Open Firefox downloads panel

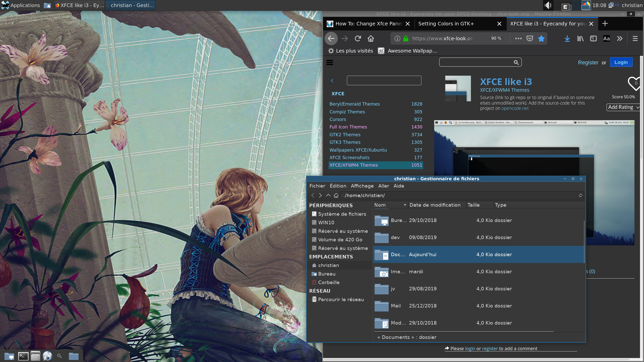[x=567, y=38]
